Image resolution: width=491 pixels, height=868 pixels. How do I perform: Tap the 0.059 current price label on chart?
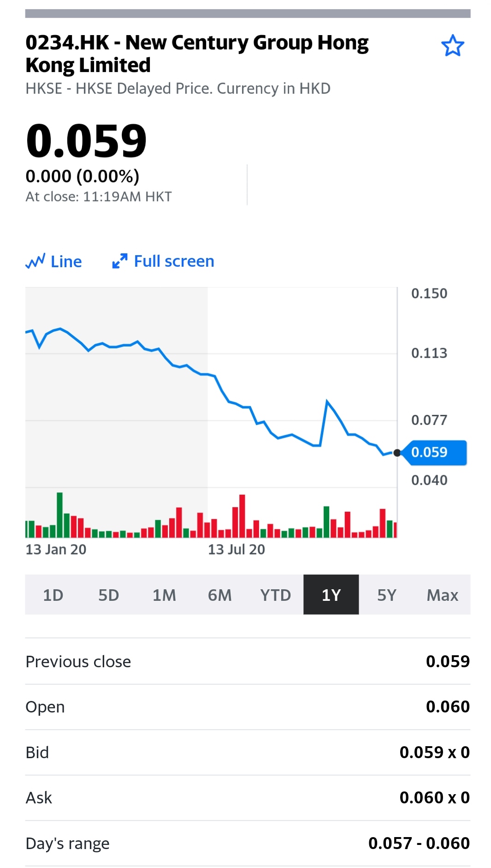[x=433, y=452]
